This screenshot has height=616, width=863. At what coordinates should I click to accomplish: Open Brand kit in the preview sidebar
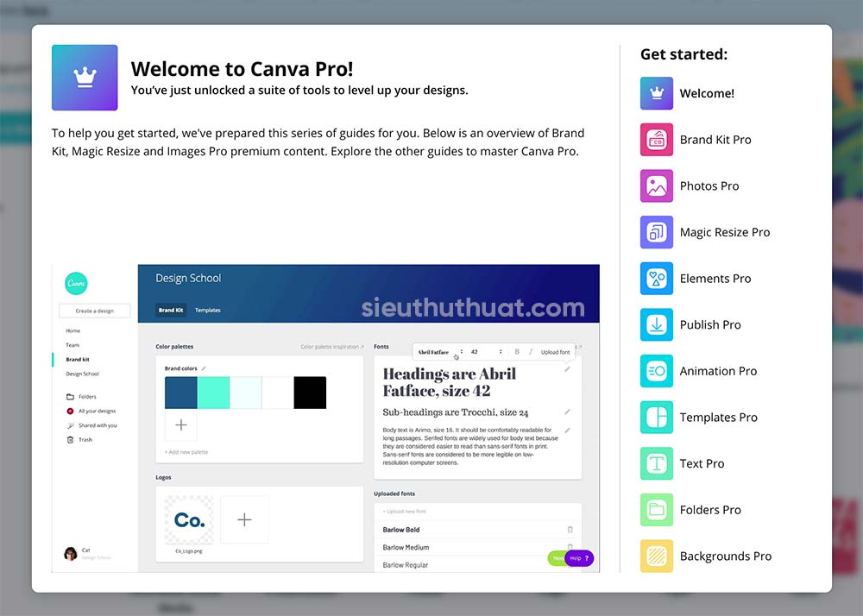pos(78,359)
